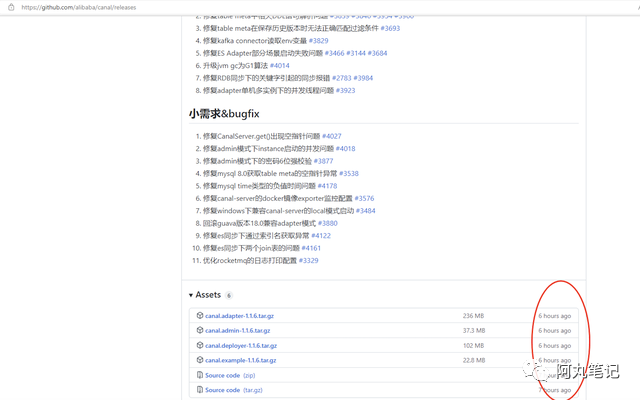Click the file icon beside Source code (zip)
The width and height of the screenshot is (640, 400).
[x=200, y=375]
